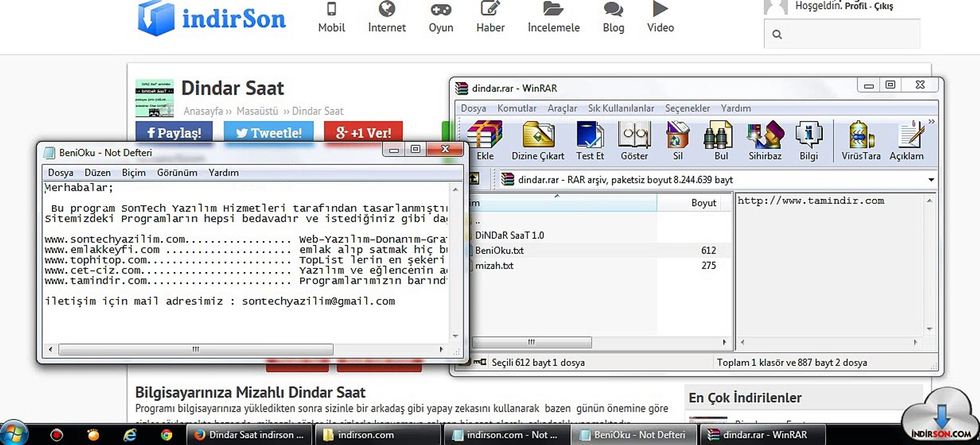This screenshot has width=980, height=445.
Task: Start VirüsTara virus scan in WinRAR
Action: pos(861,142)
